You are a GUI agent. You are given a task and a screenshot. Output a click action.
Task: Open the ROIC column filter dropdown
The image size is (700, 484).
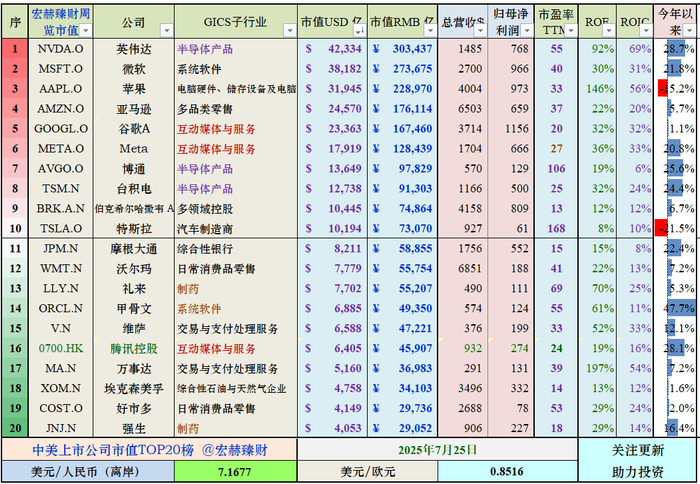(646, 30)
